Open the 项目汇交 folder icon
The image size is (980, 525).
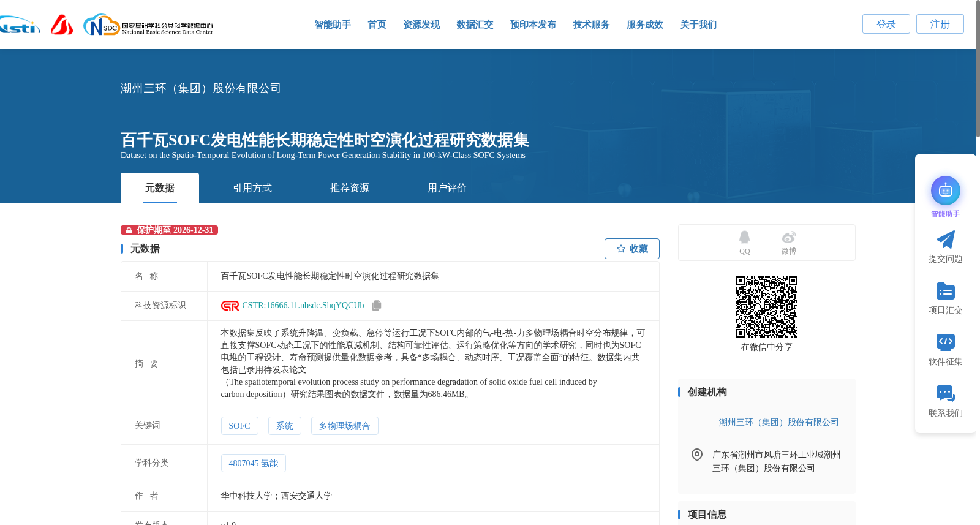(945, 291)
